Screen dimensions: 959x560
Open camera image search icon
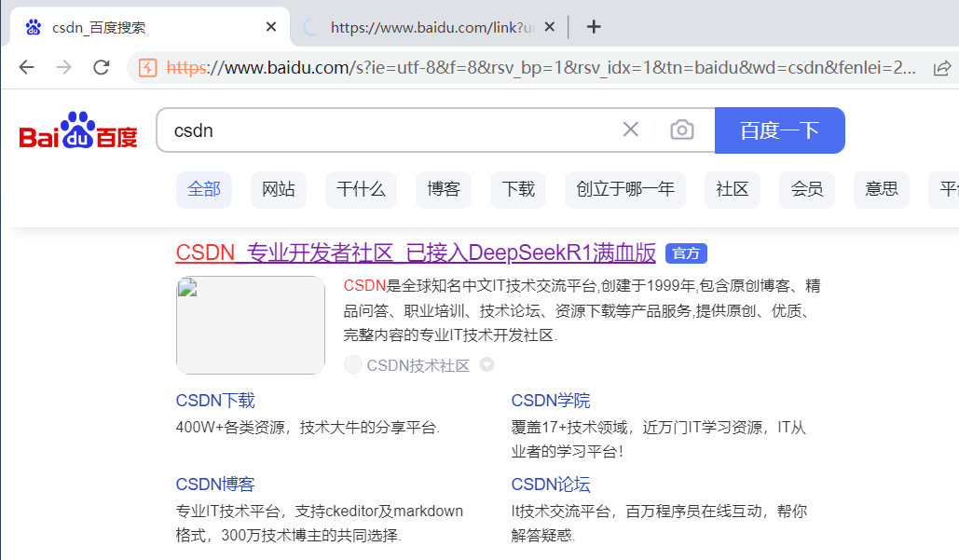(682, 130)
